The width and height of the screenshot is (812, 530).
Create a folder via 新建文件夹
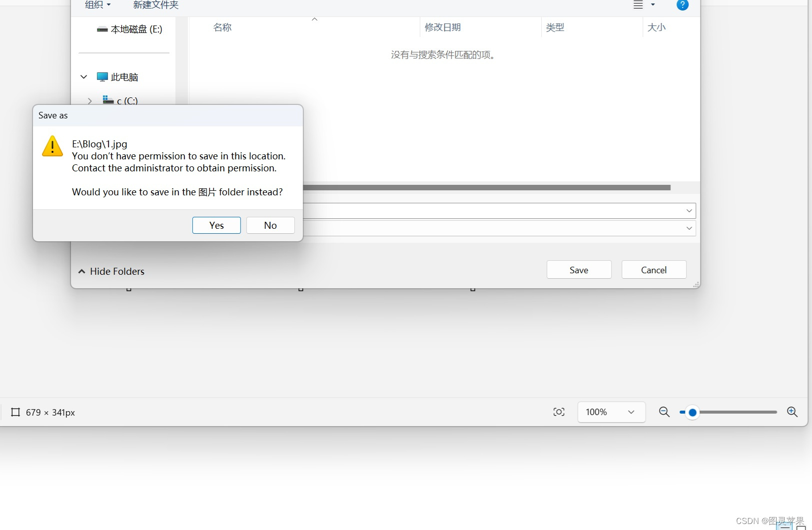point(156,5)
